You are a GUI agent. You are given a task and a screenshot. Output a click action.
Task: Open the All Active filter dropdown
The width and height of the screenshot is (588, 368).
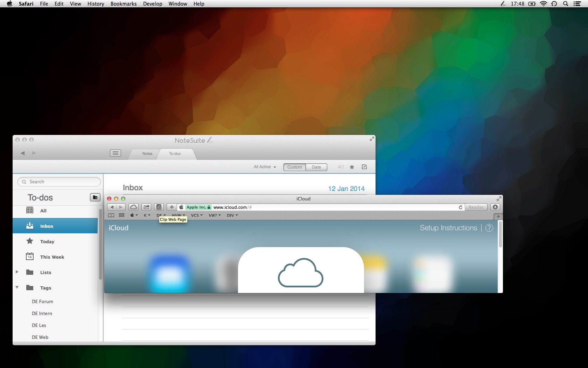[265, 167]
